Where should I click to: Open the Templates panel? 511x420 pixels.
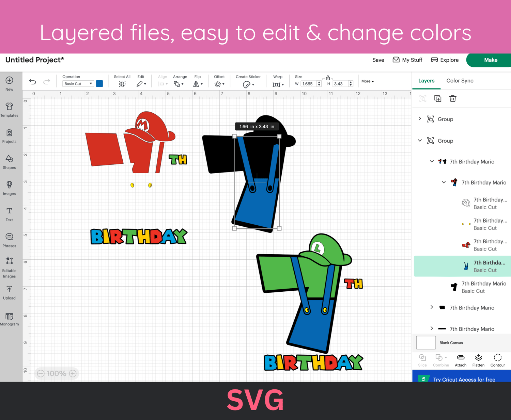pos(9,110)
